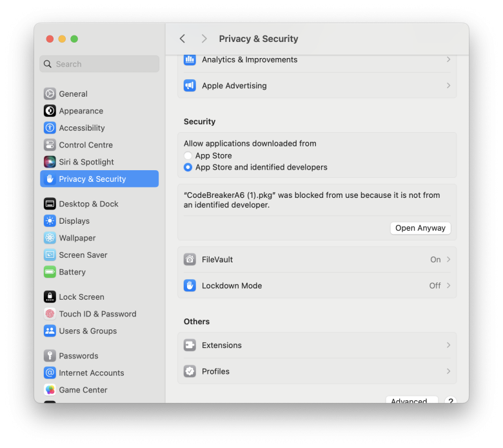
Task: Click the CodeBreakerA6 blocked message text
Action: 311,200
